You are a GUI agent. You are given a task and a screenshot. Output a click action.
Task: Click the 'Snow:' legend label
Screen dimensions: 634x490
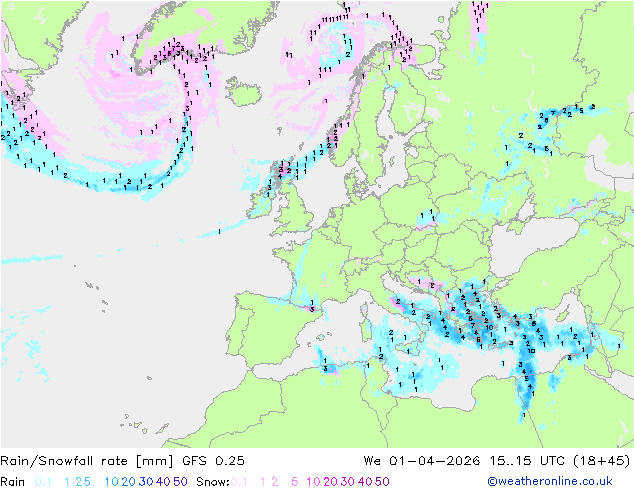213,482
